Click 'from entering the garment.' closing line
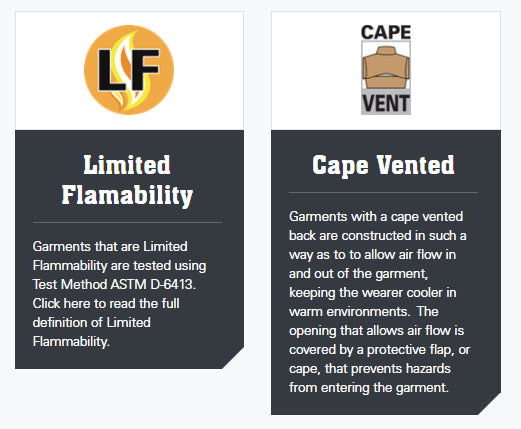Image resolution: width=521 pixels, height=429 pixels. click(x=369, y=388)
